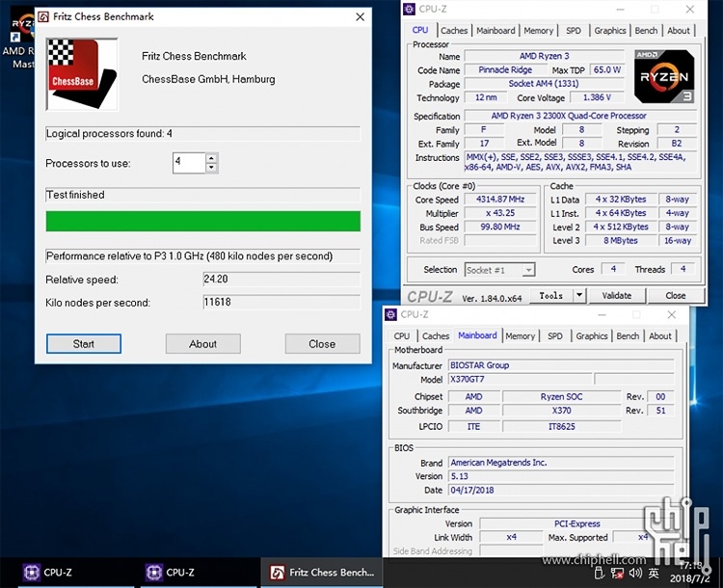Click the network icon in system tray

[x=617, y=573]
